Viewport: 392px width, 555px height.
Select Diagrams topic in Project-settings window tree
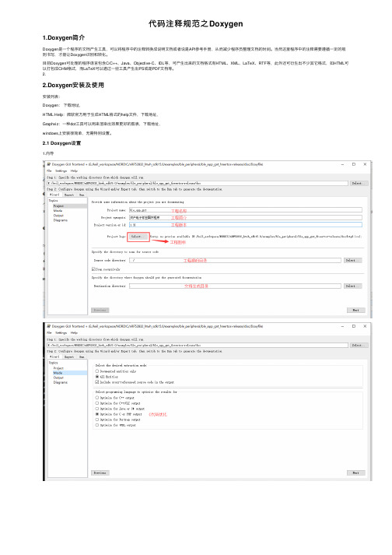60,220
